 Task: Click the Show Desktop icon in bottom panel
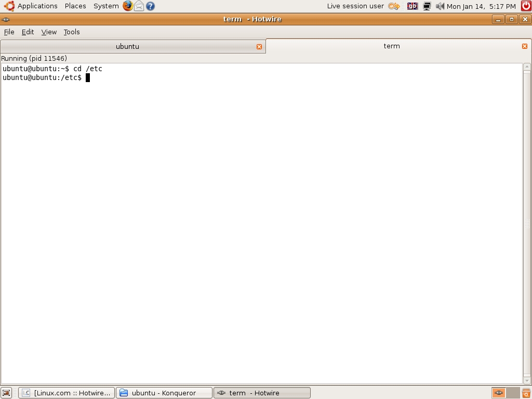6,393
